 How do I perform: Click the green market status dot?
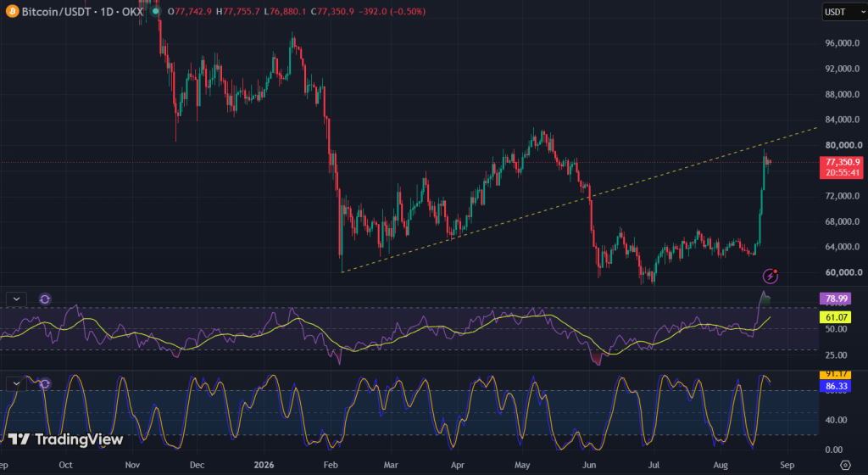156,11
